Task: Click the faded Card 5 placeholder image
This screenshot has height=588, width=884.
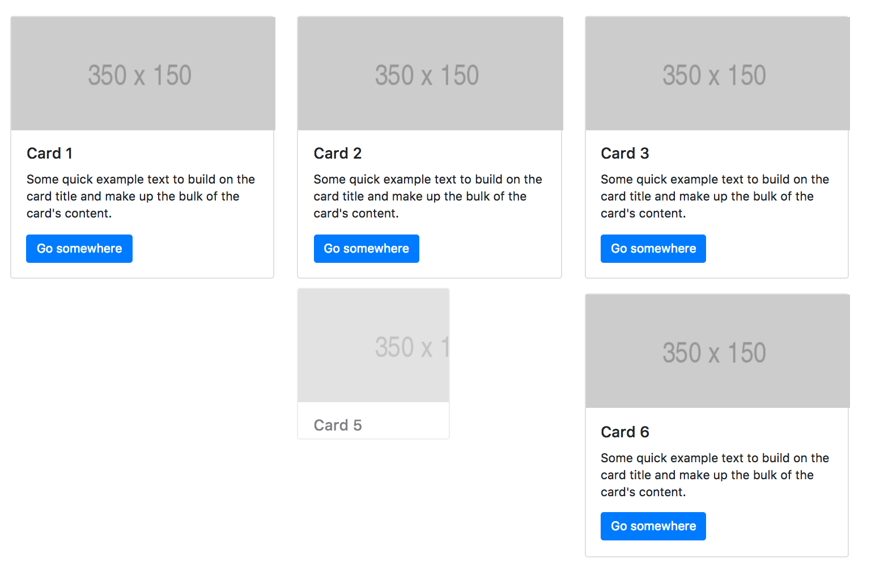Action: pyautogui.click(x=373, y=346)
